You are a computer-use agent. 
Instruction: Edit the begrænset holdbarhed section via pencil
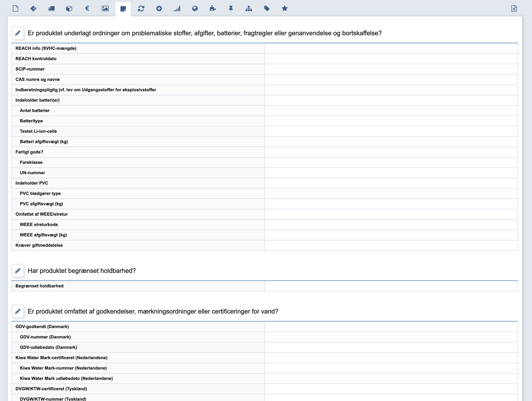point(18,271)
